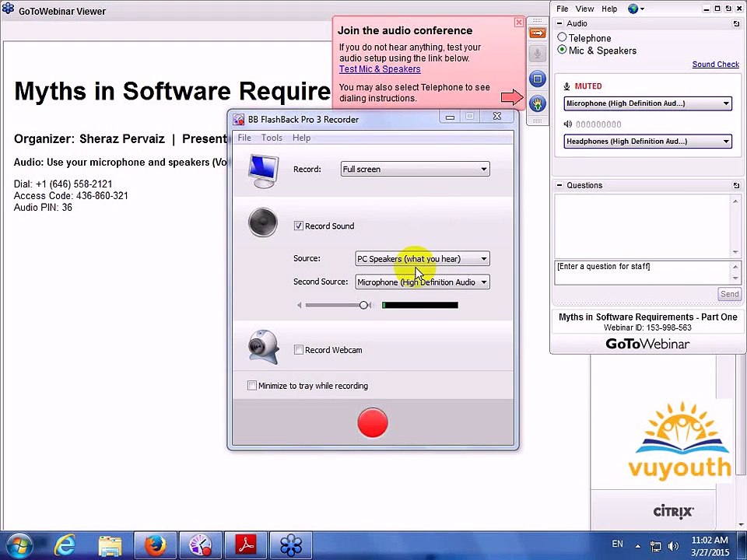This screenshot has height=560, width=747.
Task: Adjust the recording volume slider handle
Action: coord(364,305)
